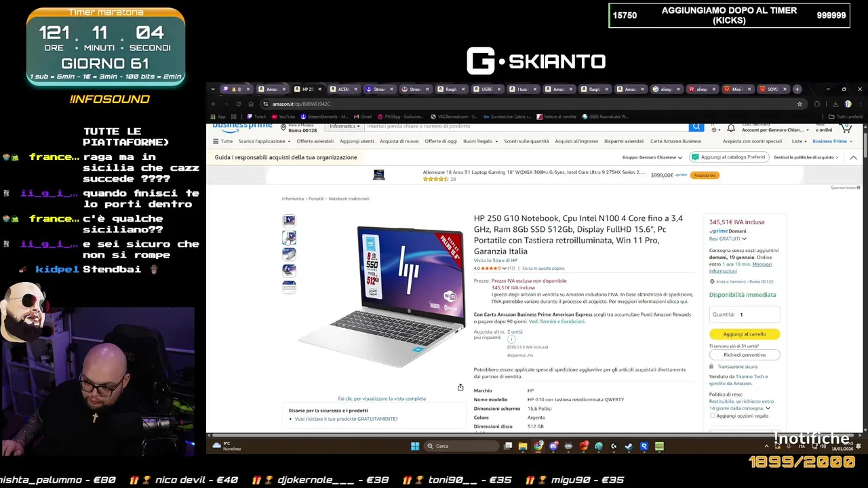Open the new tab plus button
The height and width of the screenshot is (488, 868).
coord(797,89)
